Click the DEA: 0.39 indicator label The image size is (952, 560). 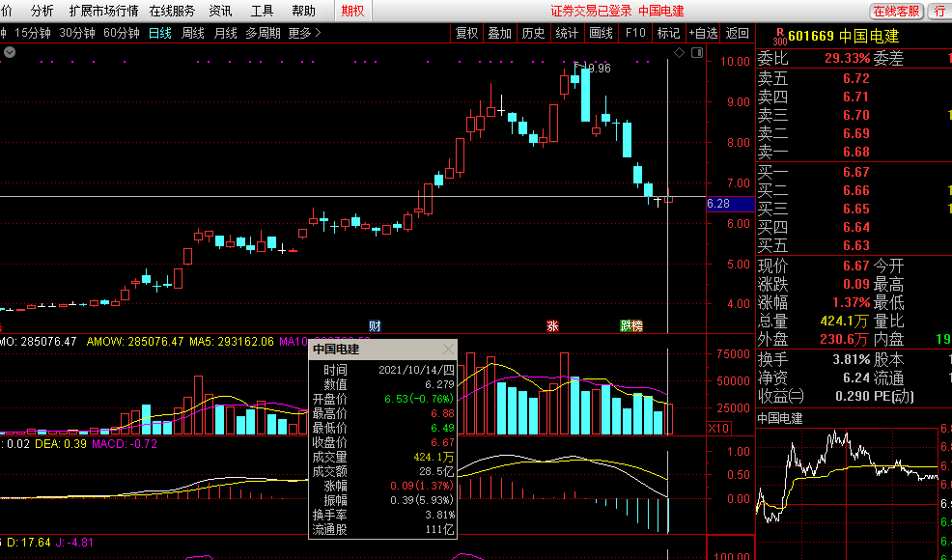pyautogui.click(x=61, y=444)
